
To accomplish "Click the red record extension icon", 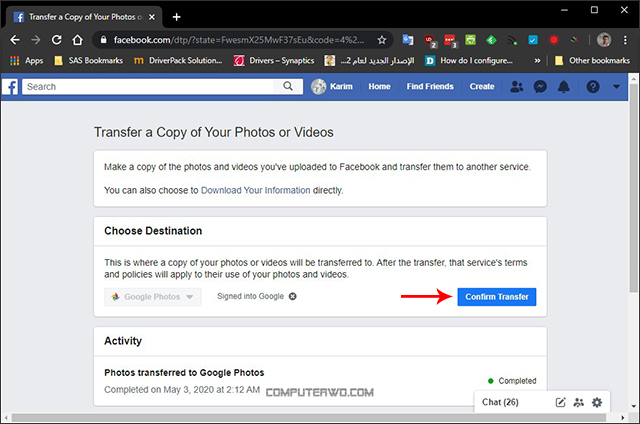I will (554, 40).
